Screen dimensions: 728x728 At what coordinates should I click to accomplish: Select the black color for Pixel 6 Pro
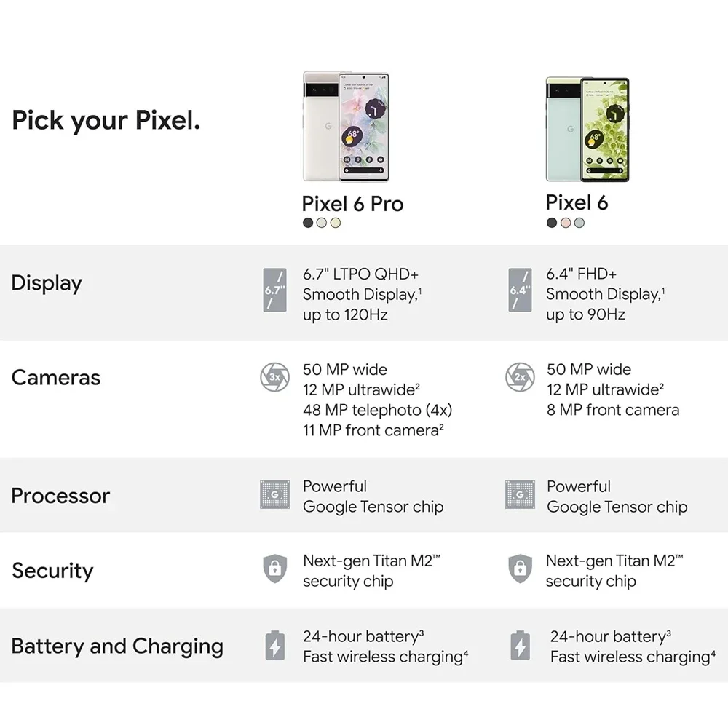click(309, 223)
